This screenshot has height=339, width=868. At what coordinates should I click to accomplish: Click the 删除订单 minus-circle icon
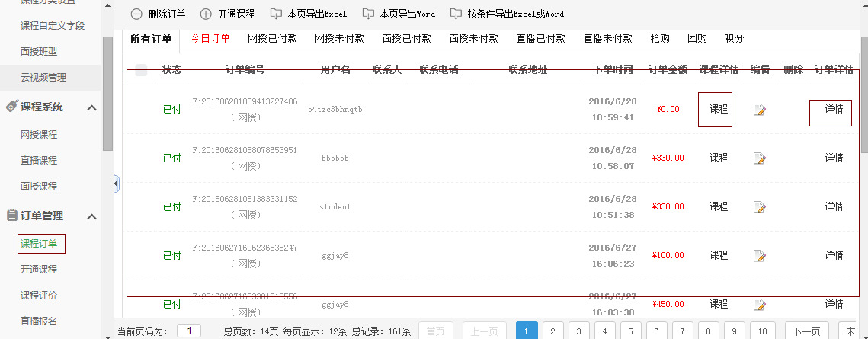point(136,14)
